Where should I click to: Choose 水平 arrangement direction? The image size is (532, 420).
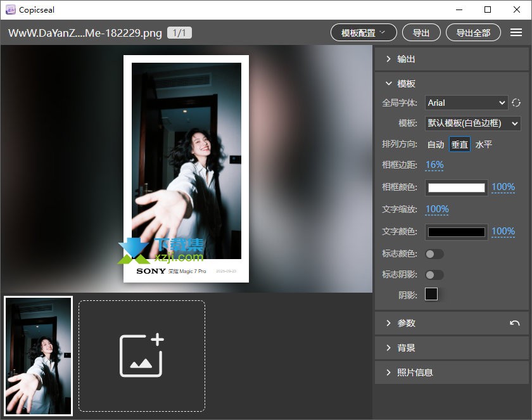[483, 144]
